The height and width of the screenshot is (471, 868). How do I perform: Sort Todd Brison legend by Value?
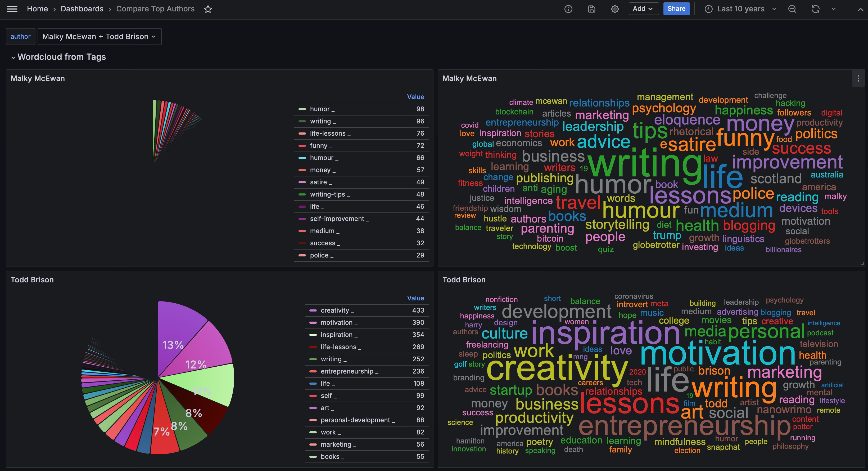tap(415, 298)
